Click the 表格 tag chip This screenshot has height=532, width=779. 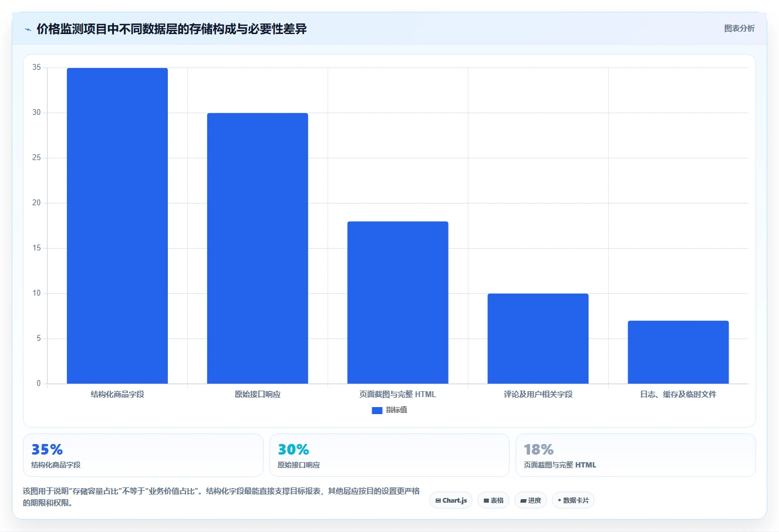(x=493, y=500)
